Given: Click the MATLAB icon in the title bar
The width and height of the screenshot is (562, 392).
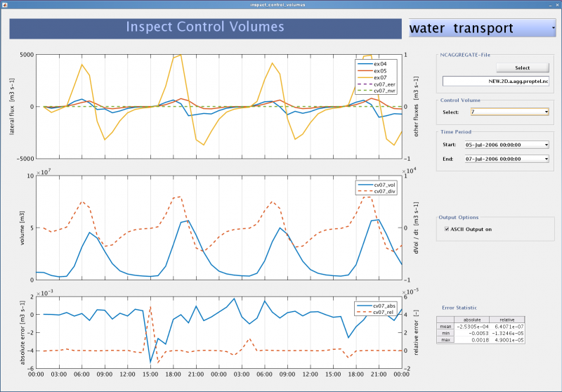Looking at the screenshot, I should [x=5, y=5].
